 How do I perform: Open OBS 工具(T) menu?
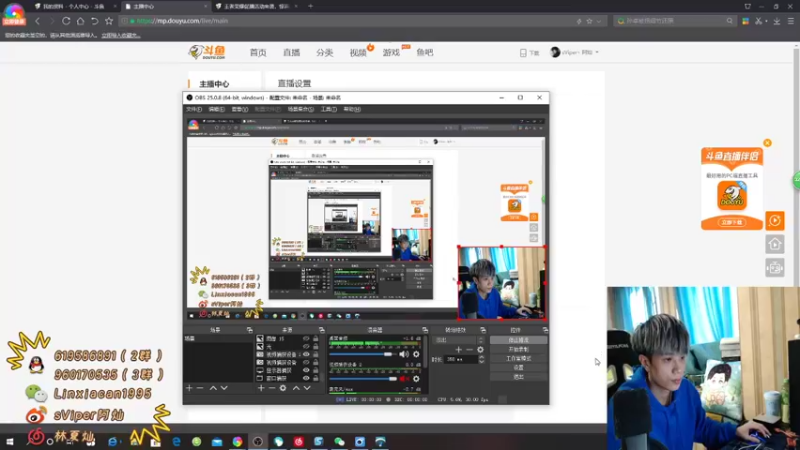click(x=329, y=109)
